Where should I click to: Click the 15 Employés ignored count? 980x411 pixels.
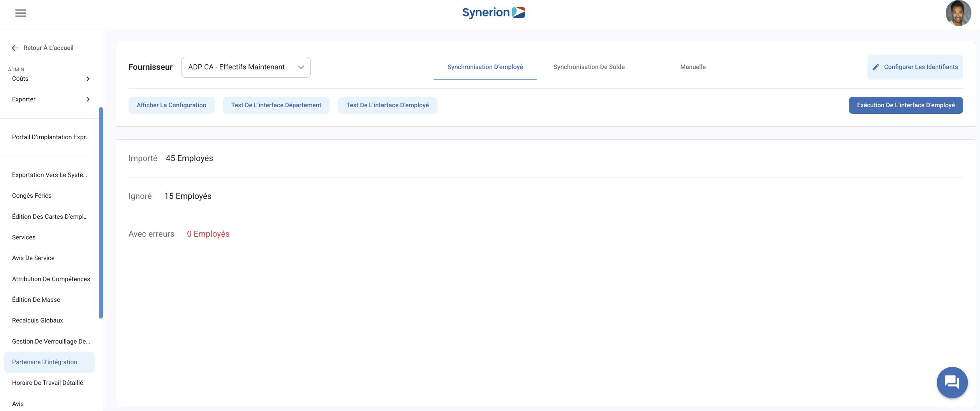click(x=188, y=196)
